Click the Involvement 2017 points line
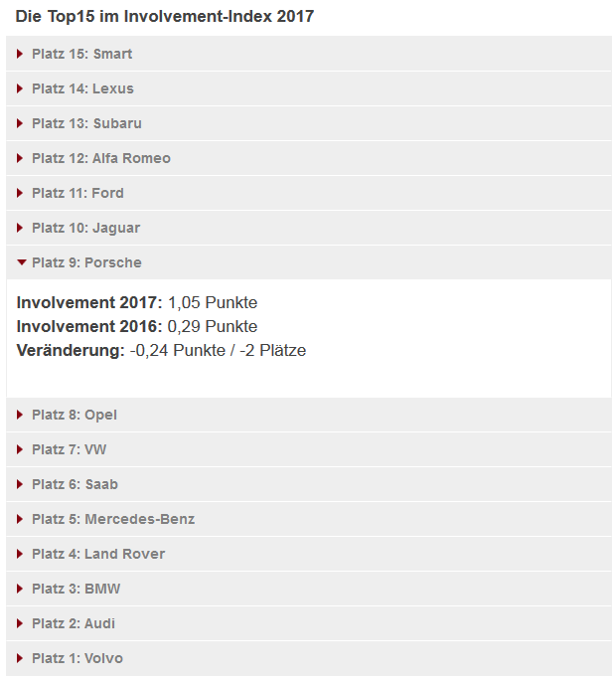The width and height of the screenshot is (616, 682). pos(137,302)
